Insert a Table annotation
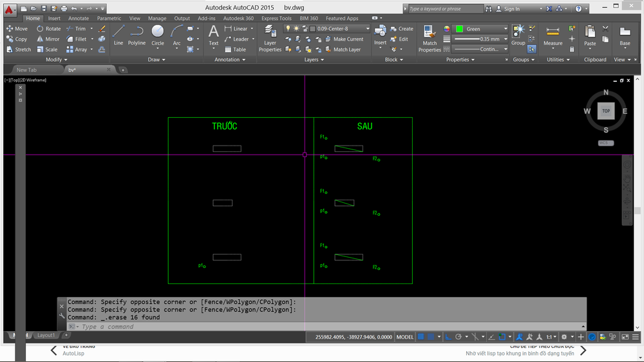This screenshot has height=362, width=644. pos(235,50)
